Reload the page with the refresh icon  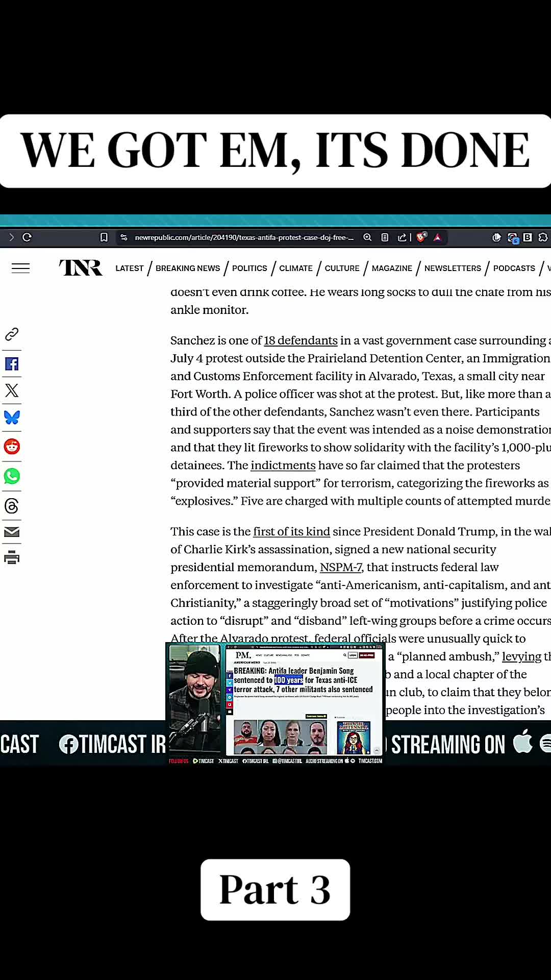pos(28,237)
